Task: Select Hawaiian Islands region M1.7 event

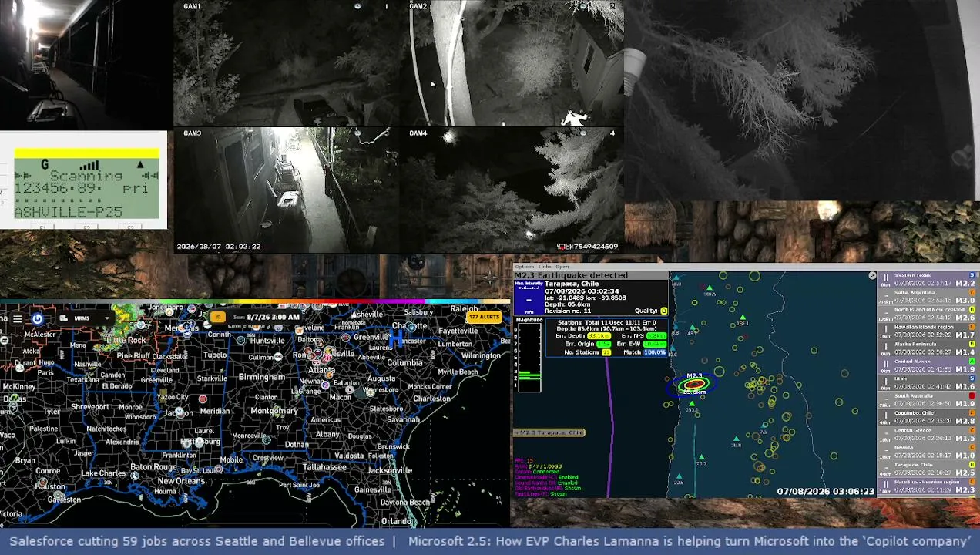Action: point(928,331)
